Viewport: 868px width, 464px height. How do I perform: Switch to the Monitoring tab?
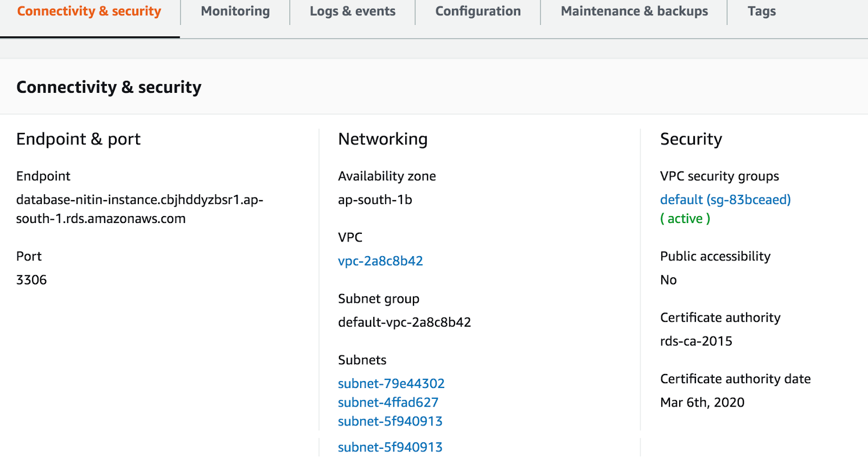pyautogui.click(x=235, y=11)
